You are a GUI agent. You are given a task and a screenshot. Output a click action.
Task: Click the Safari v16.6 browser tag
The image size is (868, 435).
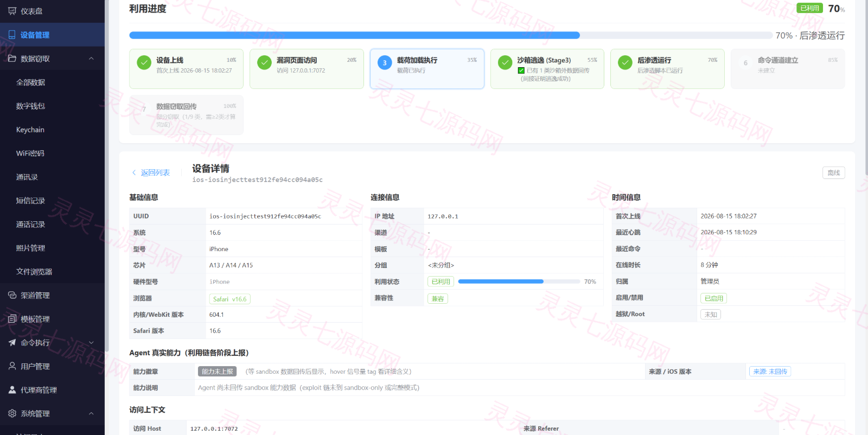click(x=230, y=299)
